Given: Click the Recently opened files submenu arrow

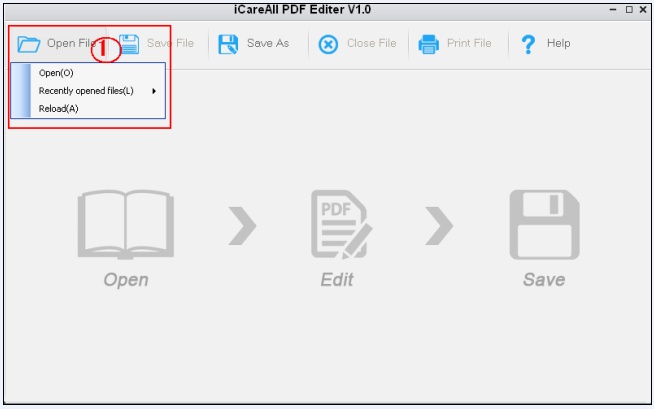Looking at the screenshot, I should [x=154, y=91].
